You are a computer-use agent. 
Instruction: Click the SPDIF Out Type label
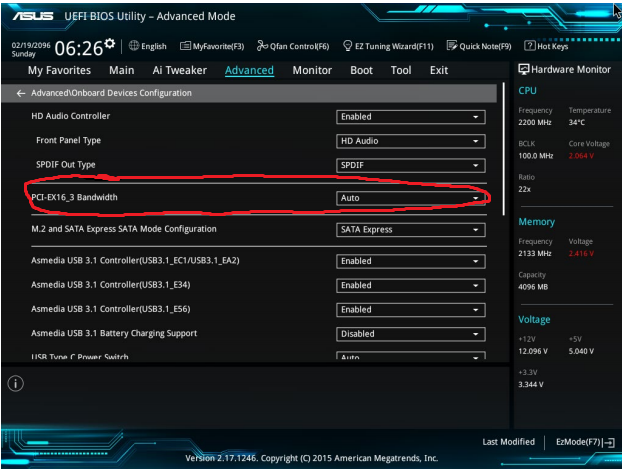click(x=65, y=165)
